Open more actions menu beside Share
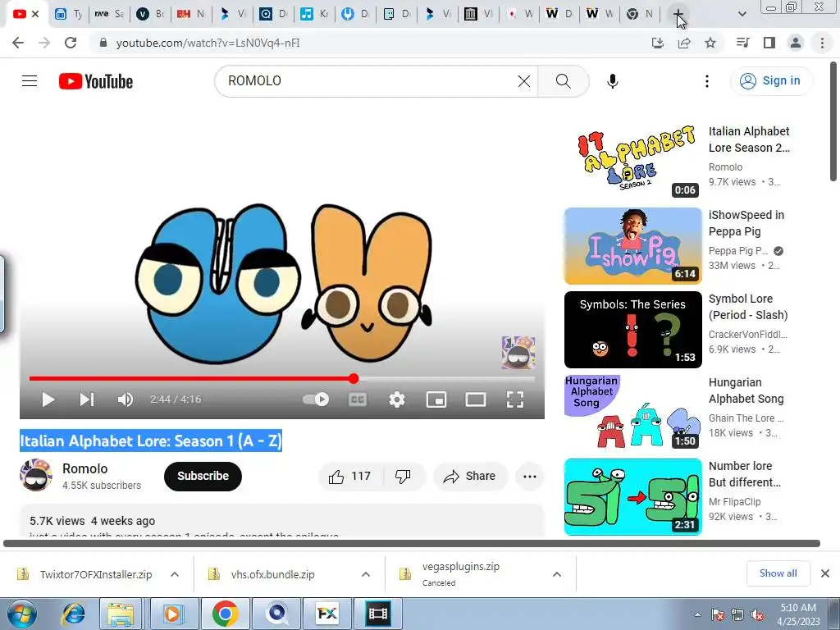The image size is (840, 630). 530,477
